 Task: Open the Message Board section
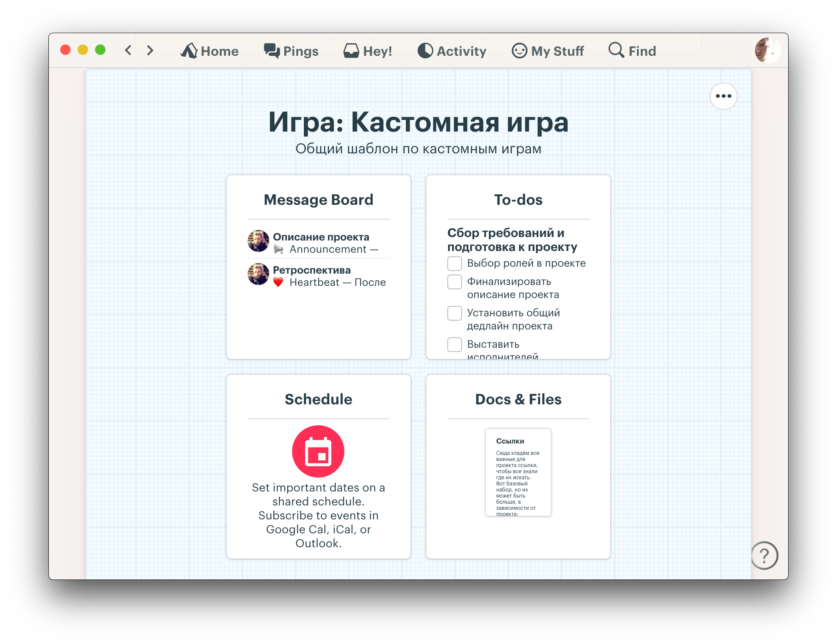click(x=318, y=200)
